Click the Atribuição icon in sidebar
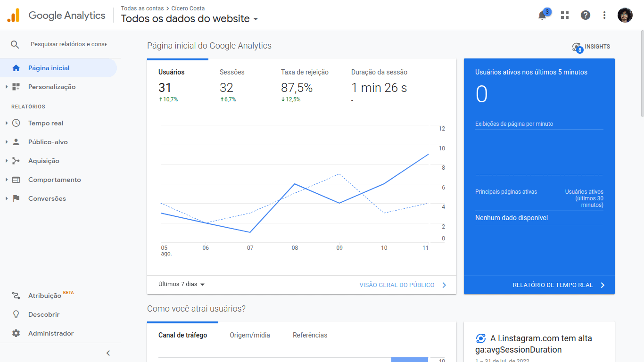 tap(16, 296)
